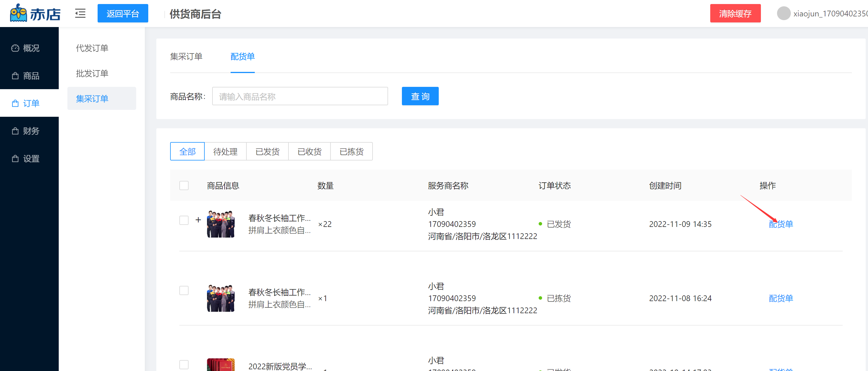Filter by 已拣货 status

pos(352,152)
